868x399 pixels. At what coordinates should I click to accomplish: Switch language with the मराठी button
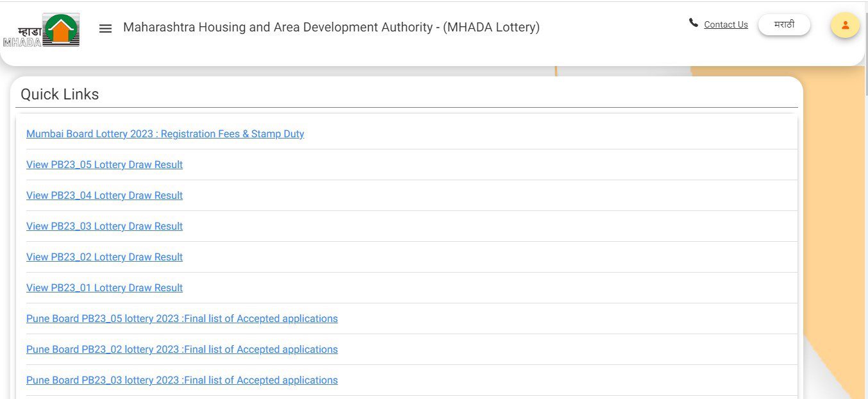784,24
